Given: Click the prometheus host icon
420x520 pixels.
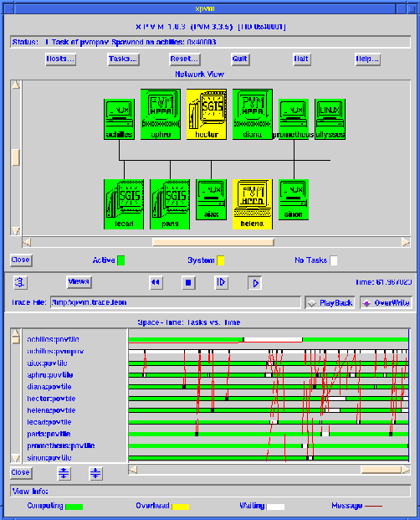Looking at the screenshot, I should 294,119.
